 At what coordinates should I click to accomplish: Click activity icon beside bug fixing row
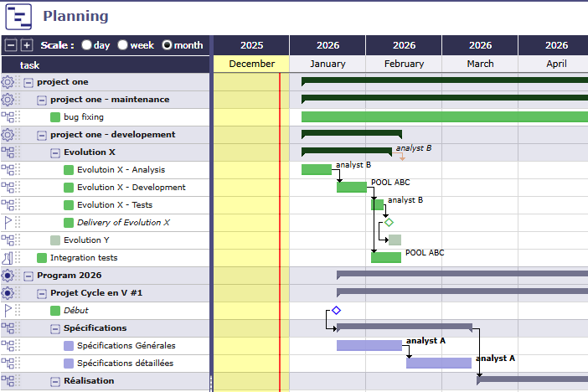click(x=8, y=117)
